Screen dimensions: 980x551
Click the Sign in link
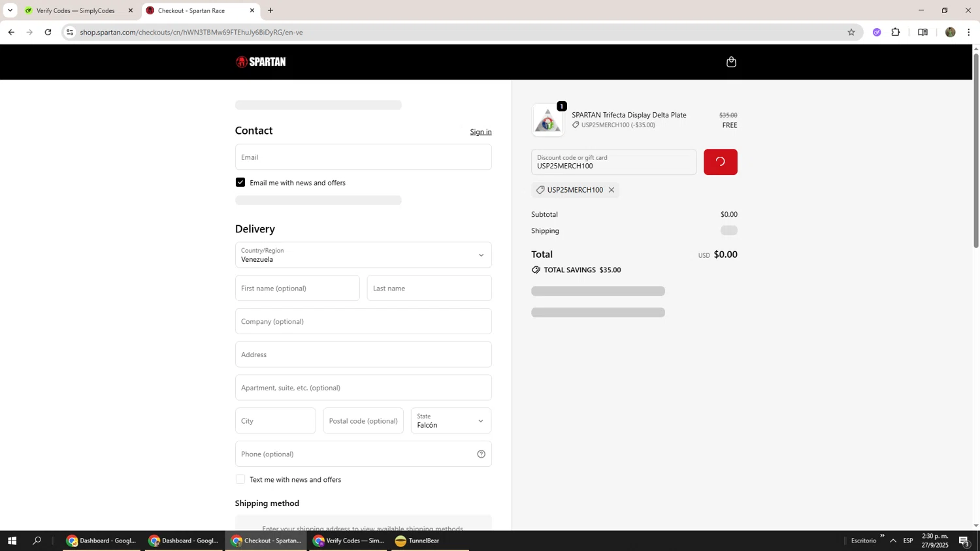480,132
